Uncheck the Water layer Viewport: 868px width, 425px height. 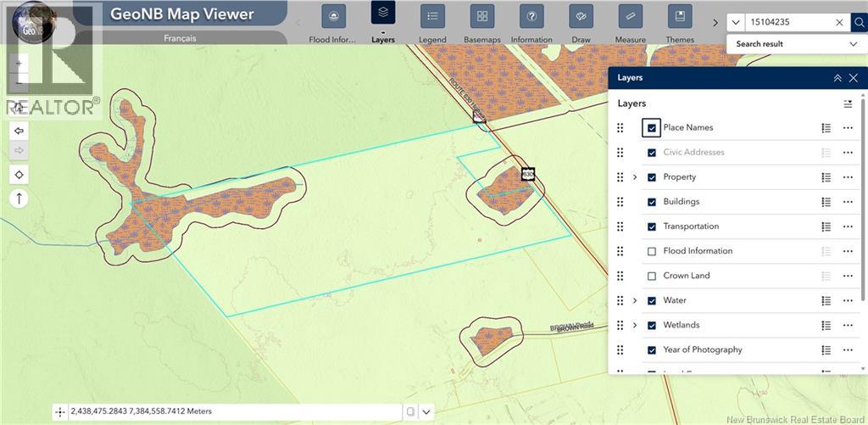pyautogui.click(x=652, y=301)
